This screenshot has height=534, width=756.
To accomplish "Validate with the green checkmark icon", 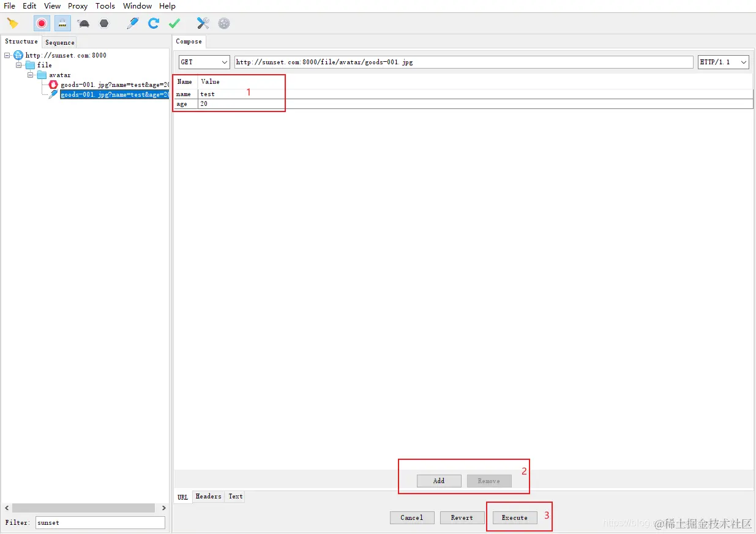I will tap(174, 23).
